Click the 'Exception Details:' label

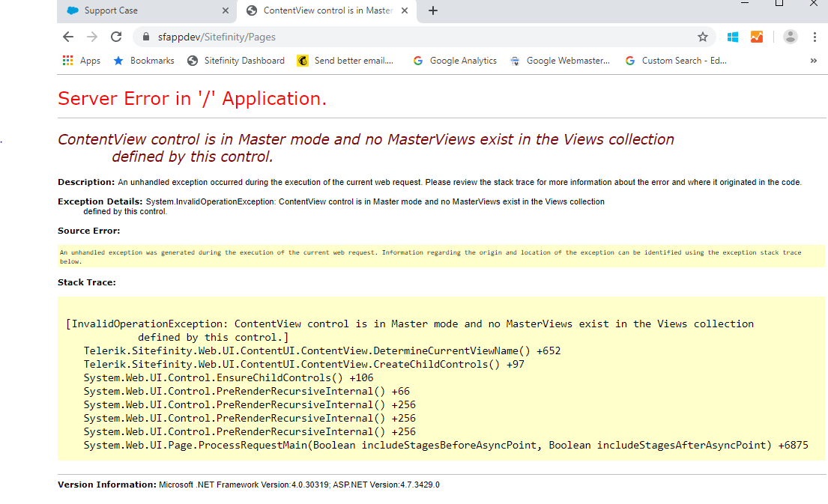coord(100,201)
